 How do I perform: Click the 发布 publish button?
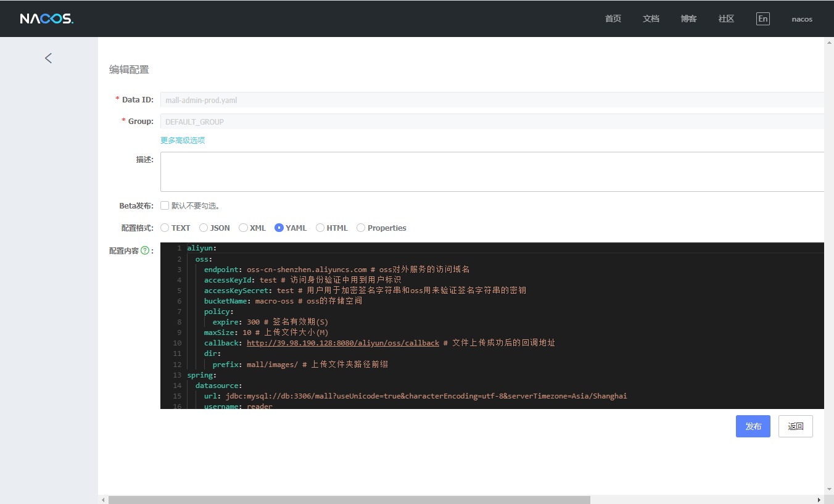click(753, 426)
